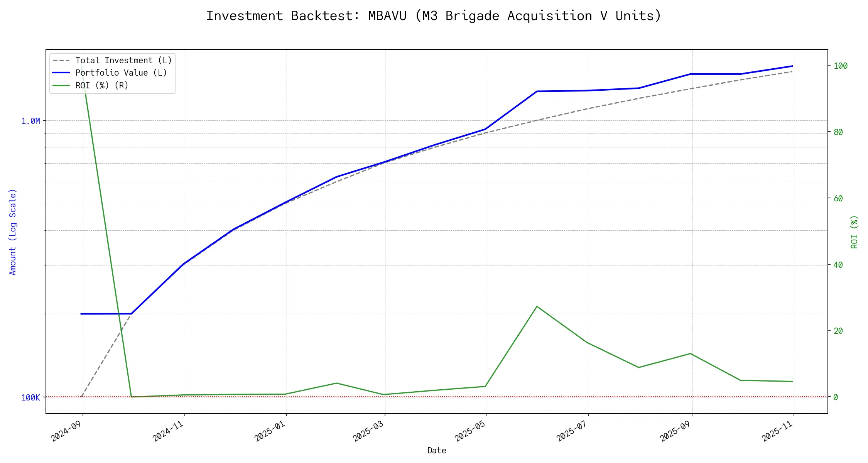Click the Total Investment (L) legend entry

(x=123, y=61)
